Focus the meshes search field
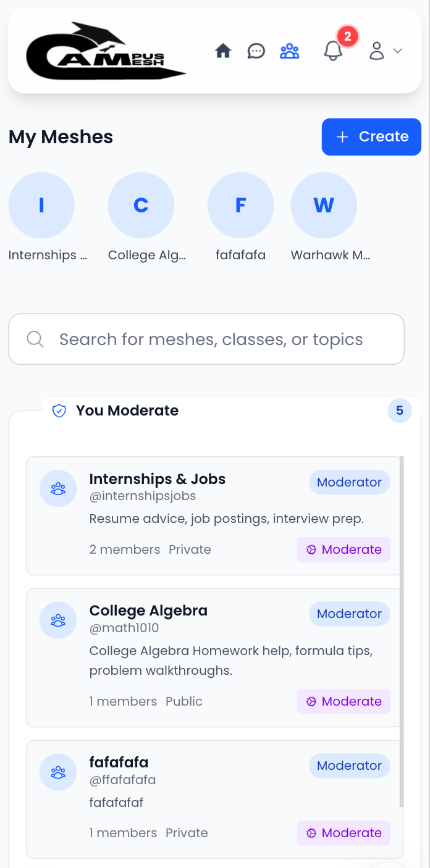This screenshot has height=868, width=430. (211, 340)
